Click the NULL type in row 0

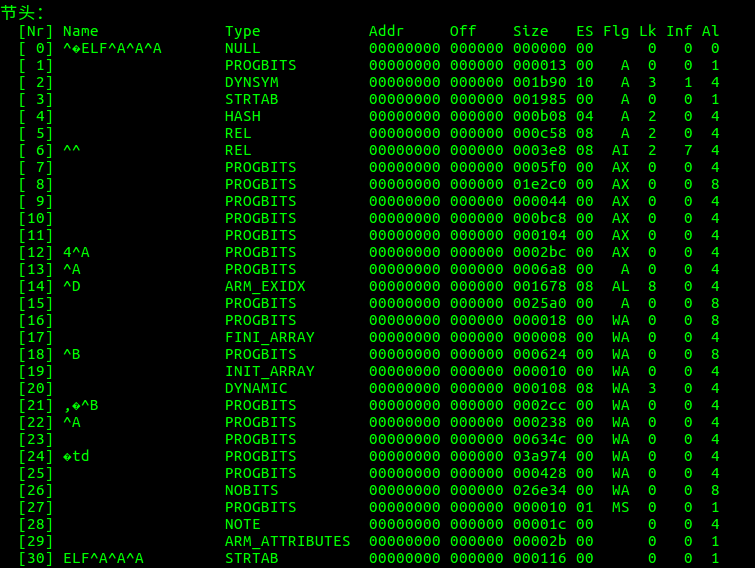[x=243, y=48]
